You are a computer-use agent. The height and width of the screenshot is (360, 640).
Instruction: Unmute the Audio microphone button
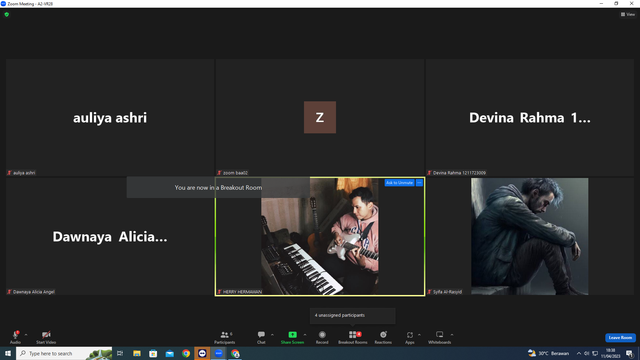tap(16, 337)
